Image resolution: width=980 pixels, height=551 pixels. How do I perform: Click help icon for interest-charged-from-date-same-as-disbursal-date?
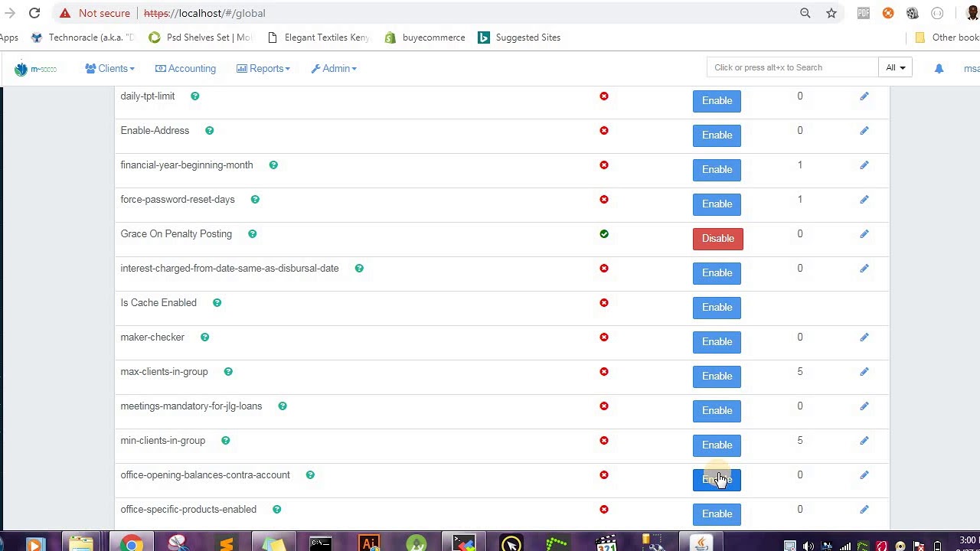[x=359, y=269]
